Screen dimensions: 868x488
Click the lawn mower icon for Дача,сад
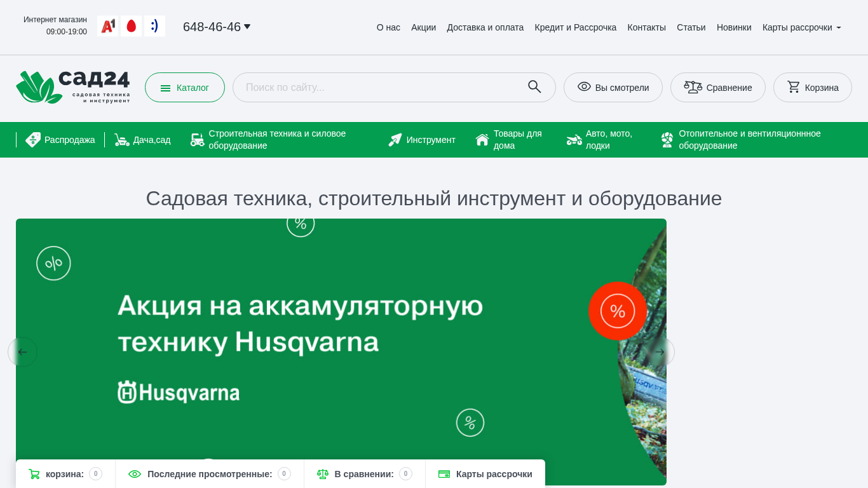[122, 140]
